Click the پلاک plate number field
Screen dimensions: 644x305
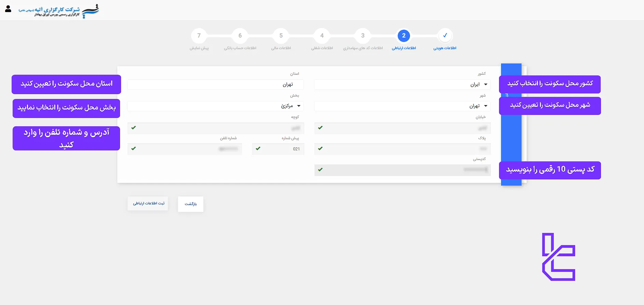pos(402,149)
